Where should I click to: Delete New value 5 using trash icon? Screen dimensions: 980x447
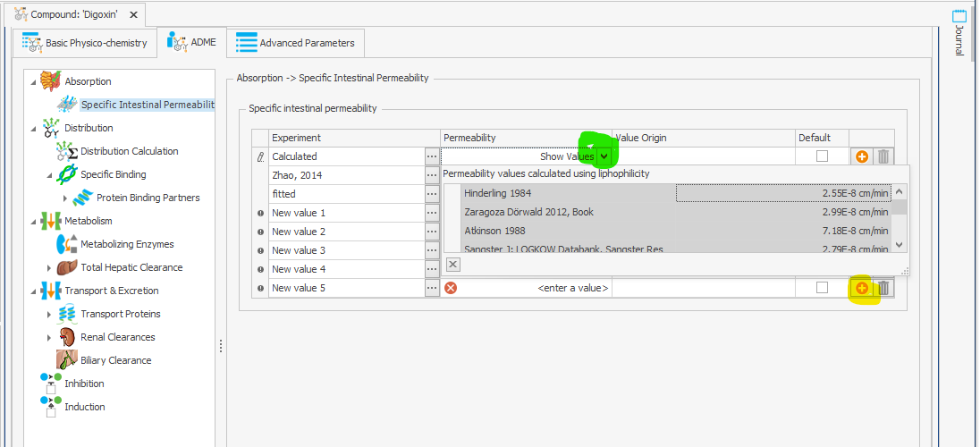tap(883, 288)
